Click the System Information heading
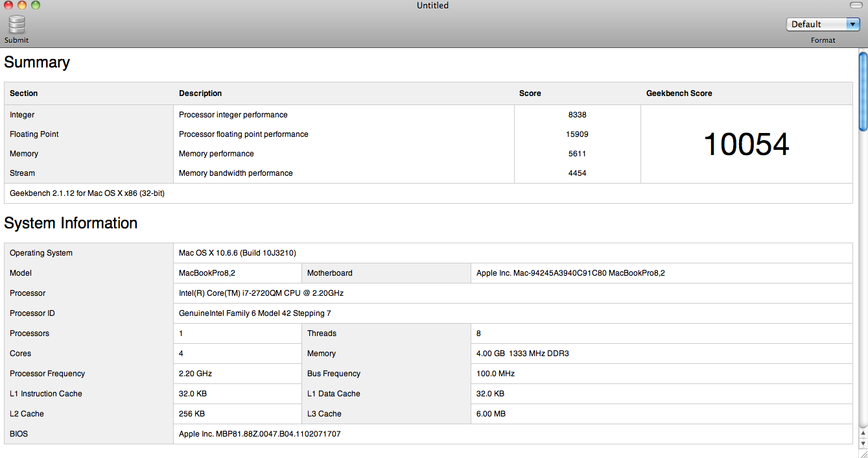The height and width of the screenshot is (458, 868). pyautogui.click(x=71, y=223)
